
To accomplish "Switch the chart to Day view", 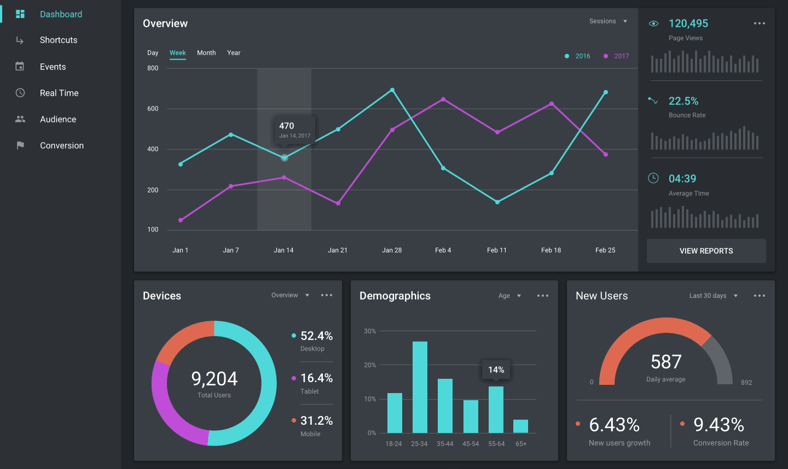I will [x=153, y=53].
